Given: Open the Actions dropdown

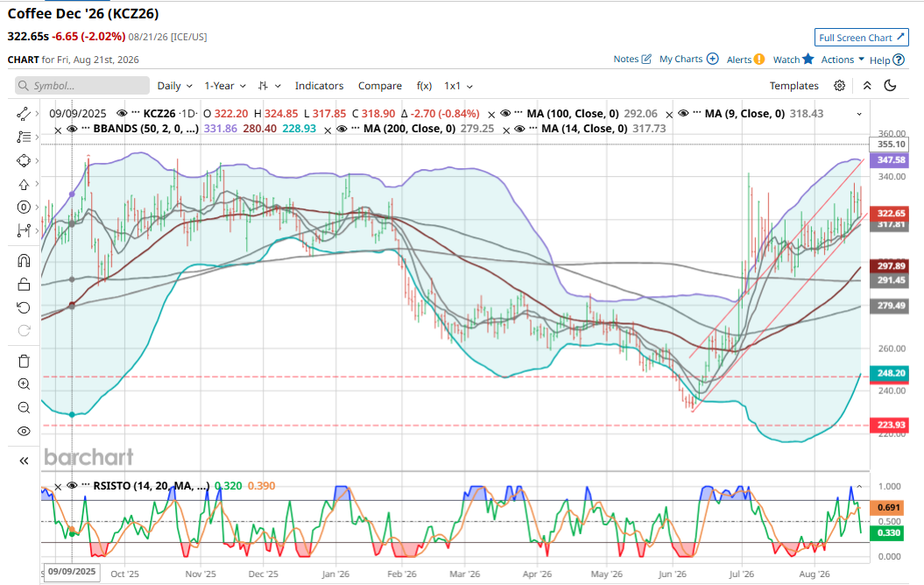Looking at the screenshot, I should click(x=843, y=60).
